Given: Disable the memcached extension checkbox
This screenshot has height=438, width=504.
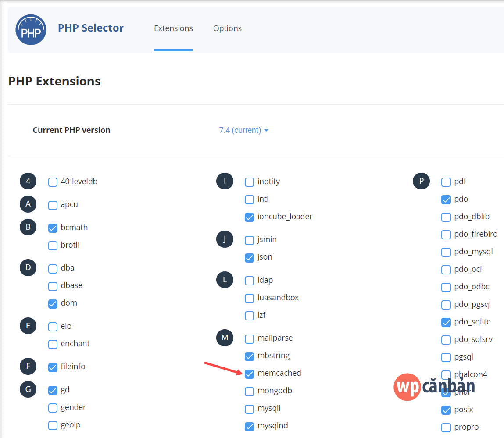Looking at the screenshot, I should [x=249, y=374].
